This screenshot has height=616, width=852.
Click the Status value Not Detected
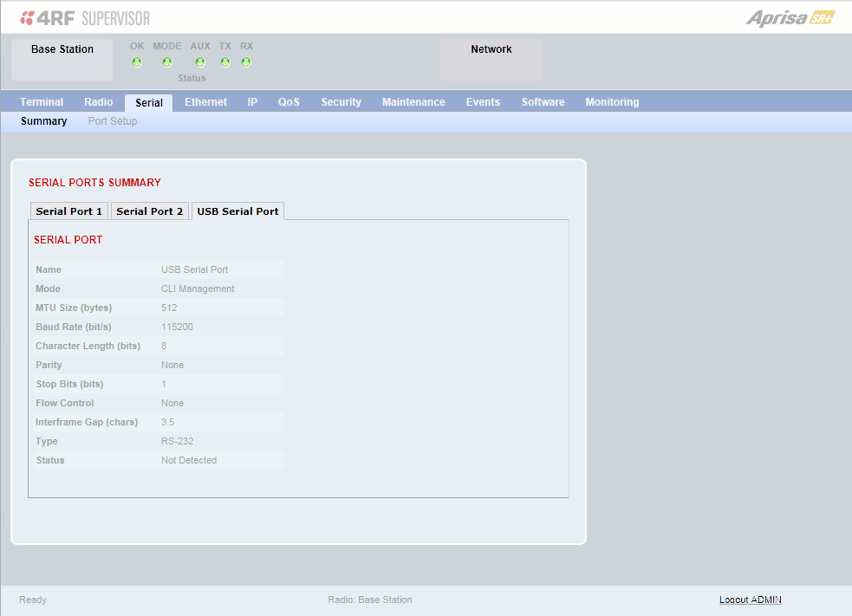click(189, 461)
